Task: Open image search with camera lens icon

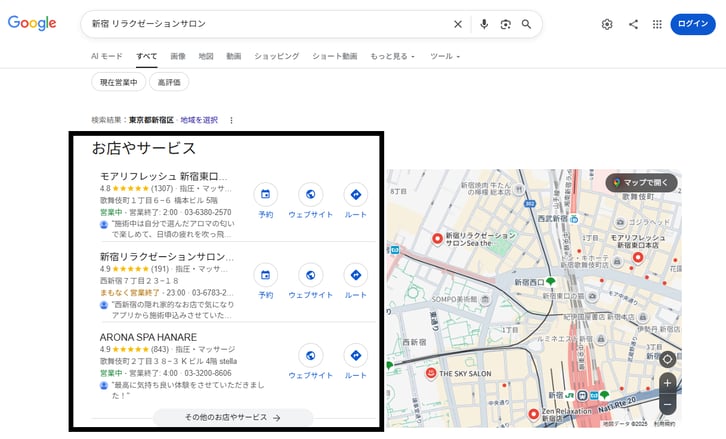Action: pos(505,24)
